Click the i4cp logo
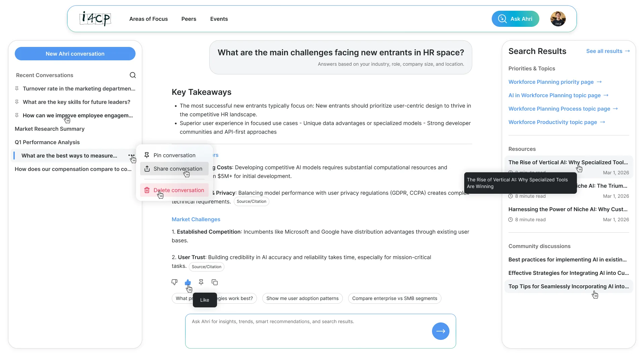 point(95,19)
